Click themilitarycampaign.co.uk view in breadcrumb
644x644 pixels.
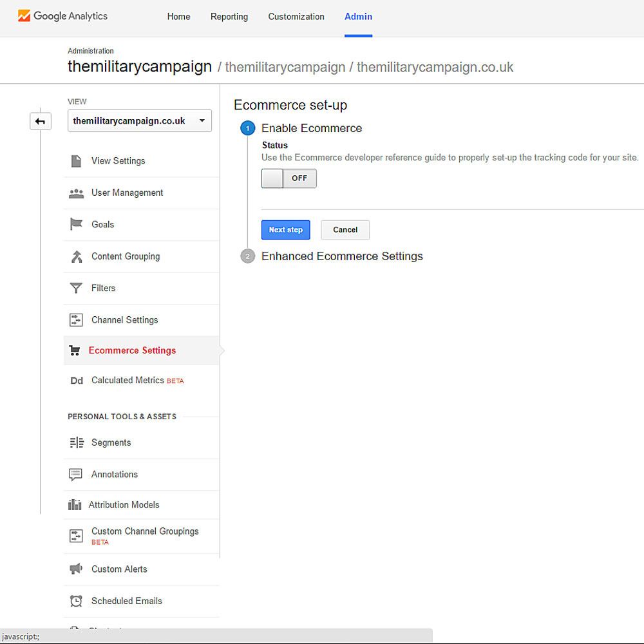[x=435, y=67]
